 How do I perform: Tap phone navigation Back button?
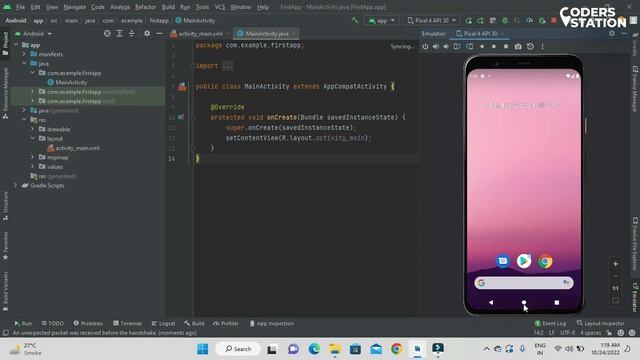(x=491, y=302)
